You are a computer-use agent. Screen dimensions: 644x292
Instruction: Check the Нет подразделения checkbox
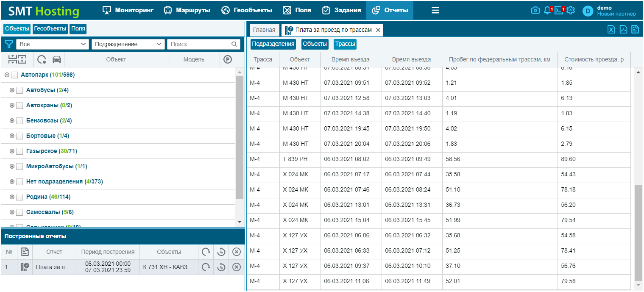point(20,182)
